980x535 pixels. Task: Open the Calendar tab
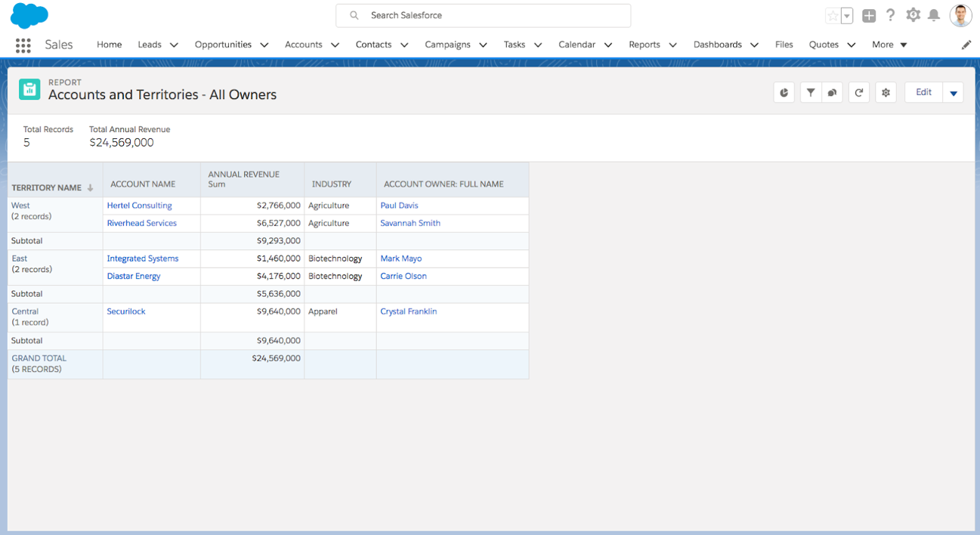(x=577, y=45)
